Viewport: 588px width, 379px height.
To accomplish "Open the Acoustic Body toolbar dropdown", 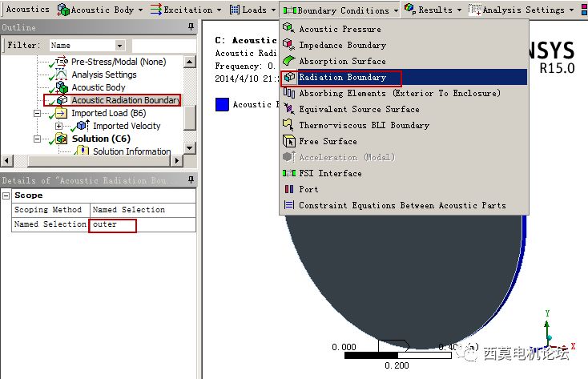I will tap(140, 10).
